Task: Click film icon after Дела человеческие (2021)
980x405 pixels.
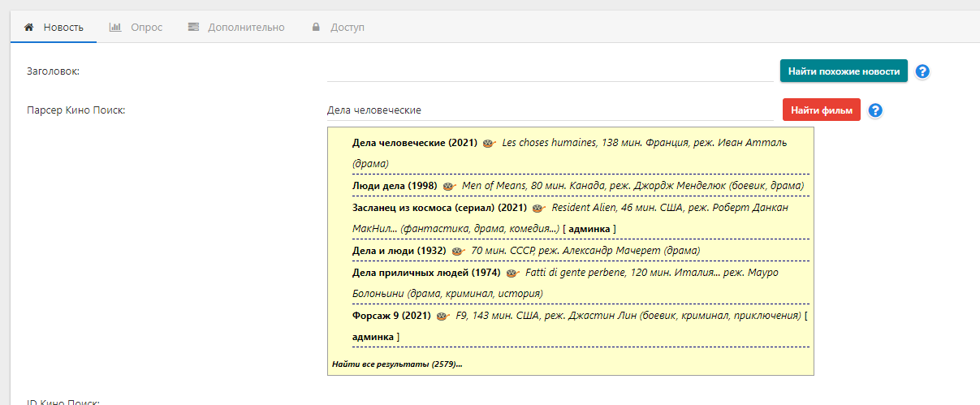Action: (x=489, y=144)
